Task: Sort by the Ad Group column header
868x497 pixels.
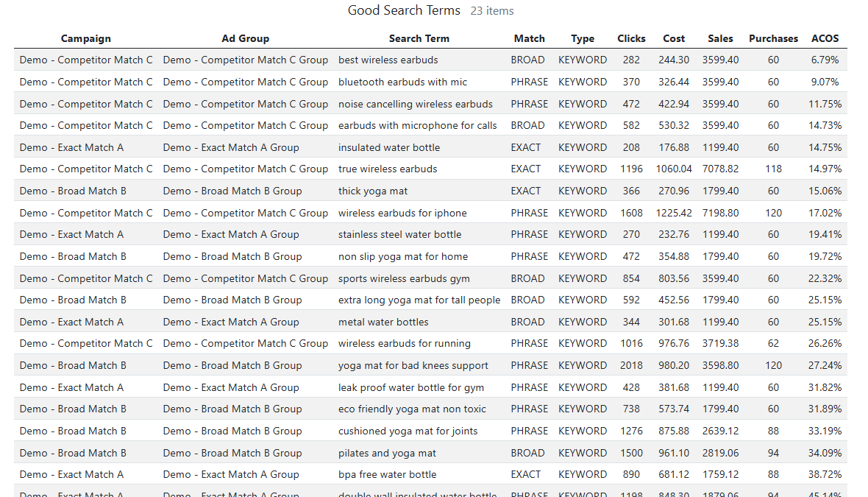Action: pyautogui.click(x=245, y=38)
